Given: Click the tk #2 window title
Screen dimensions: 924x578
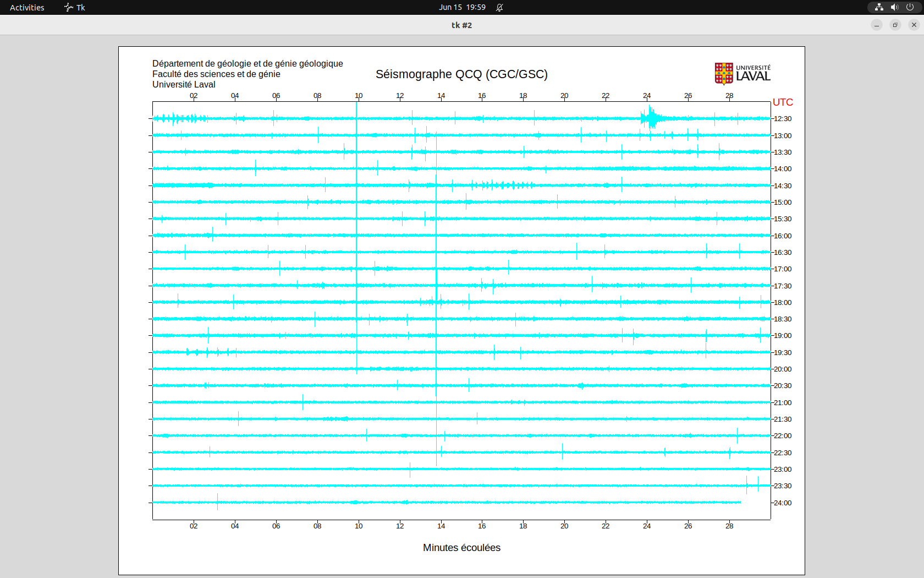Looking at the screenshot, I should coord(462,25).
